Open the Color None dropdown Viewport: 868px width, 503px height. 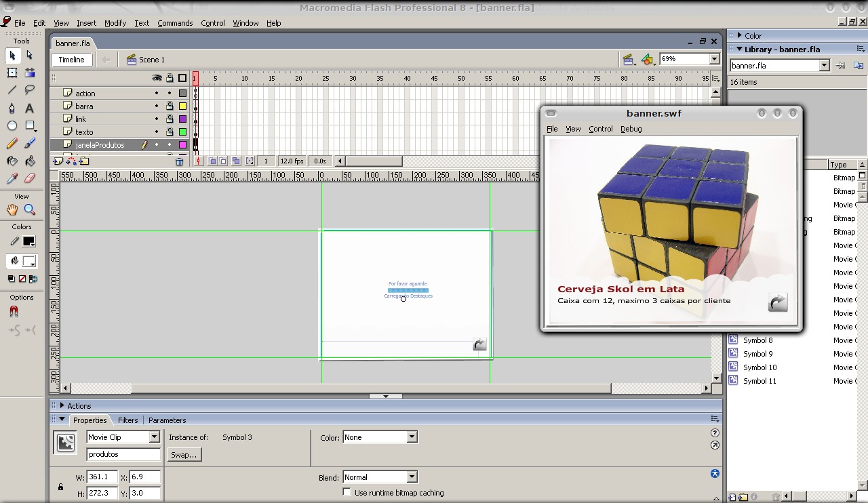point(412,437)
